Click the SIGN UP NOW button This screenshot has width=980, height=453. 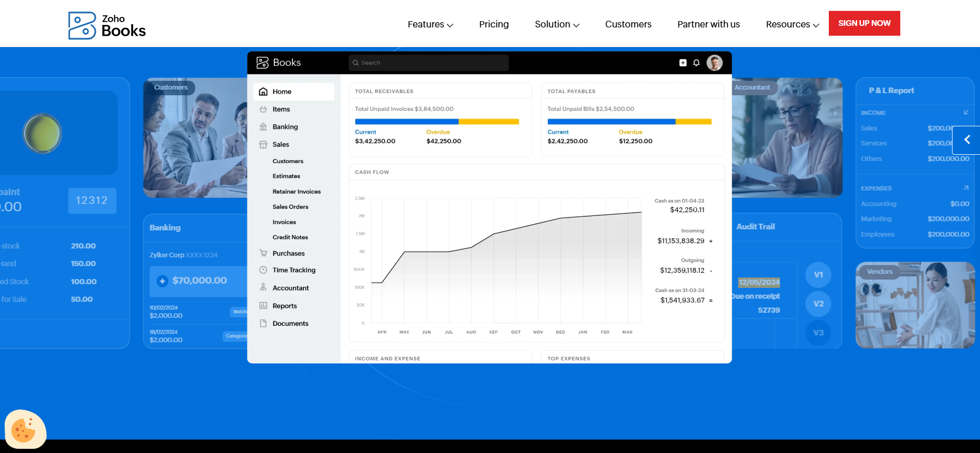(864, 23)
